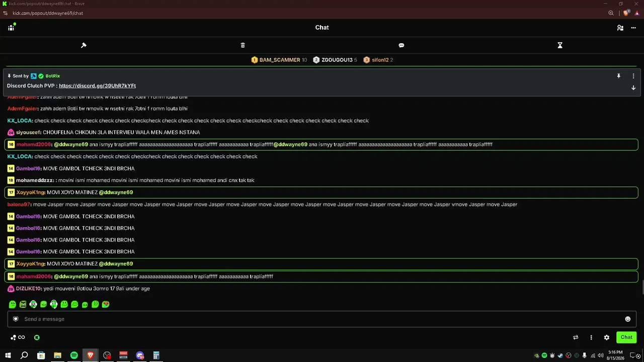Image resolution: width=644 pixels, height=362 pixels.
Task: Open the pinned message options menu
Action: (633, 76)
